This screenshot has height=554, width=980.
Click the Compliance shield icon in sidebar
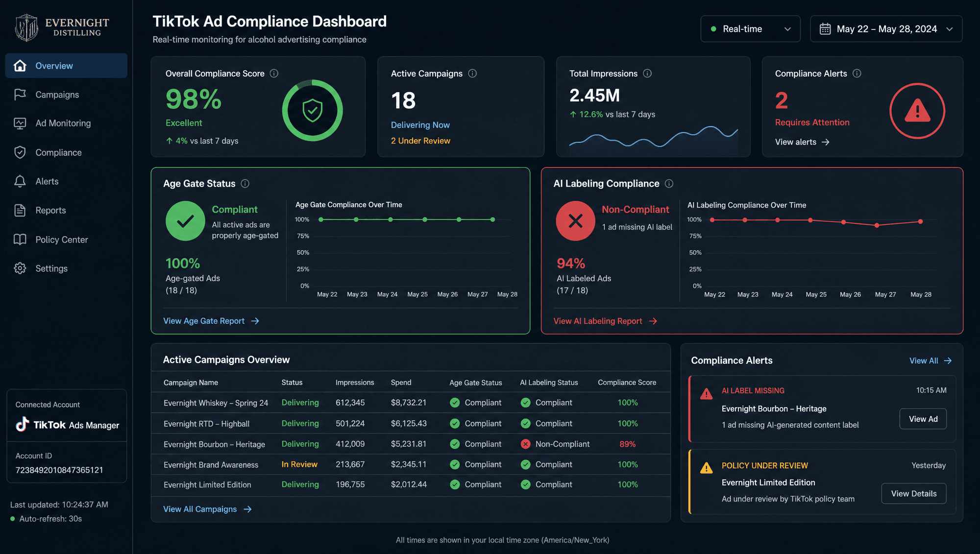(20, 152)
